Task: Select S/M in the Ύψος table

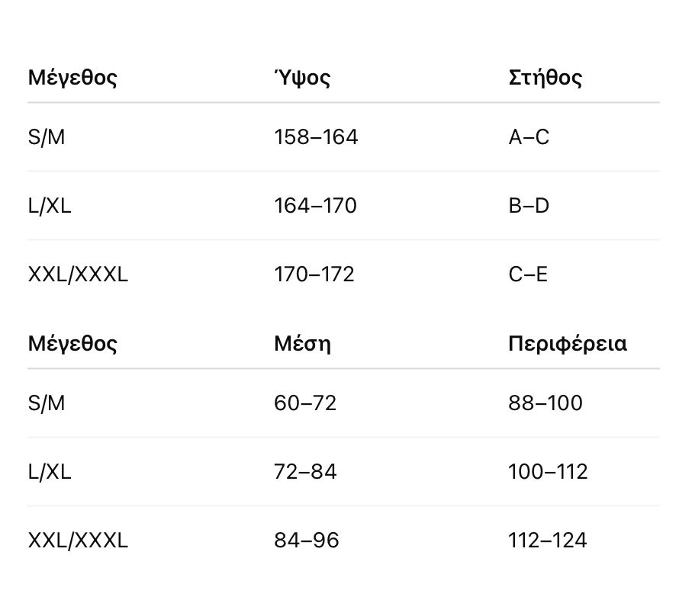Action: tap(47, 137)
